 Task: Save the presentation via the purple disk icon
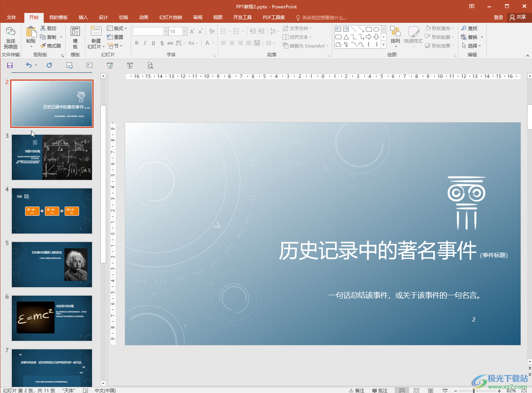(10, 65)
